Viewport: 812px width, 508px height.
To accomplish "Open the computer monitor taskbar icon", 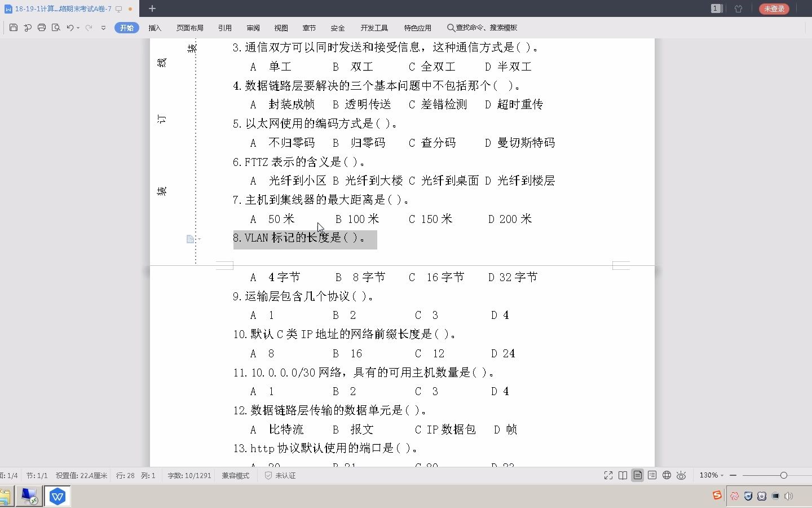I will pyautogui.click(x=29, y=497).
